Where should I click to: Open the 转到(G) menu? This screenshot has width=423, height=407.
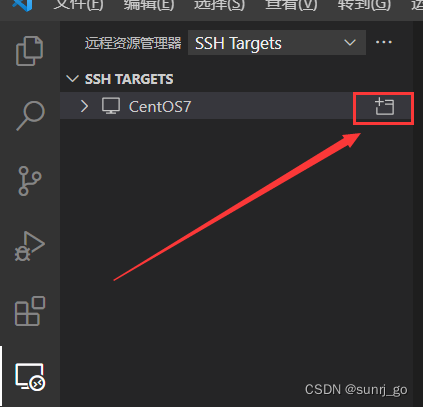pyautogui.click(x=364, y=5)
